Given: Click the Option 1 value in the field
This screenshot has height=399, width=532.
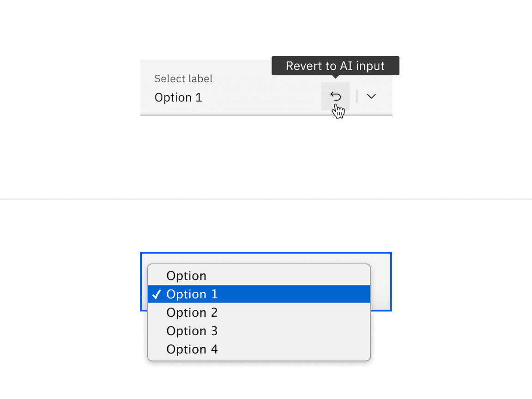Looking at the screenshot, I should [178, 97].
